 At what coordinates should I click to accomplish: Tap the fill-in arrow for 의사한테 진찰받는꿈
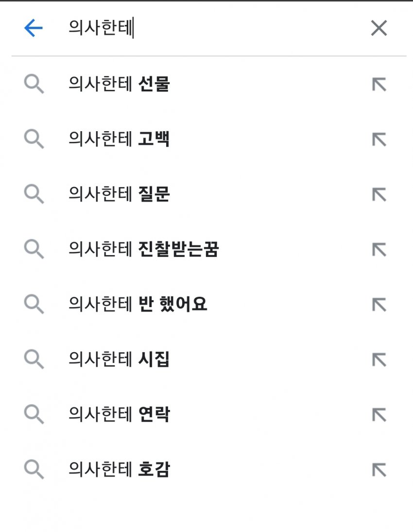[x=379, y=250]
